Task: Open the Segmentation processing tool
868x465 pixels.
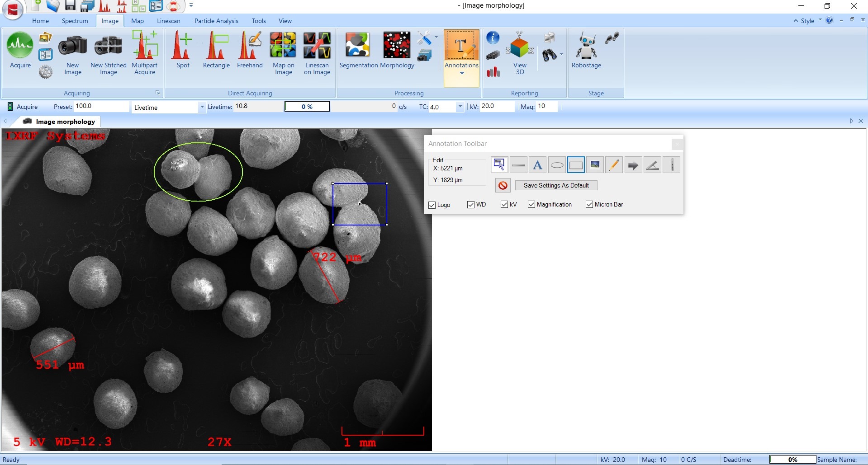Action: point(358,50)
